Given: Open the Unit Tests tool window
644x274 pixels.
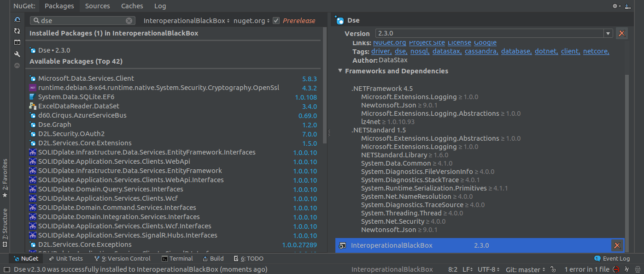Looking at the screenshot, I should (65, 258).
